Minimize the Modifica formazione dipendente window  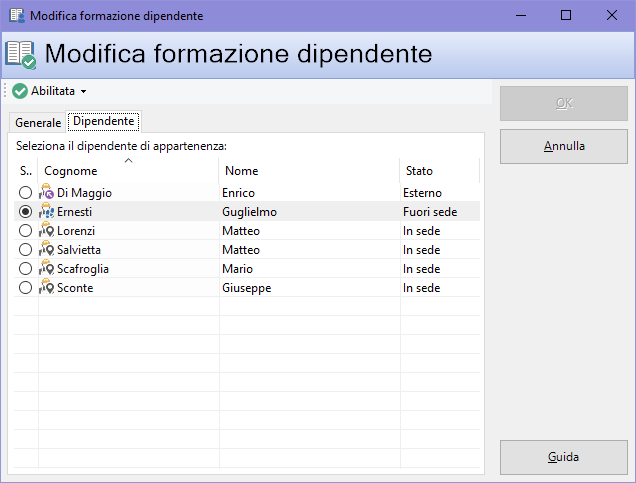tap(521, 15)
